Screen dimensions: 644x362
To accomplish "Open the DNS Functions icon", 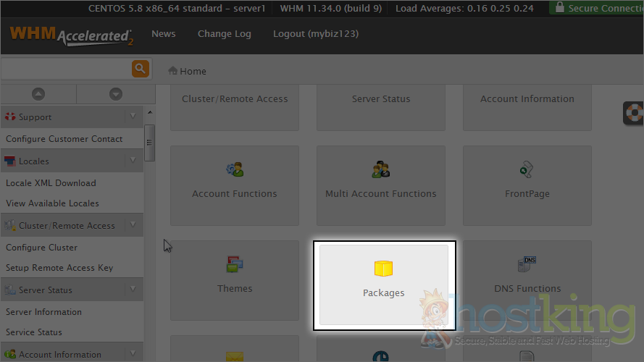I will click(527, 274).
